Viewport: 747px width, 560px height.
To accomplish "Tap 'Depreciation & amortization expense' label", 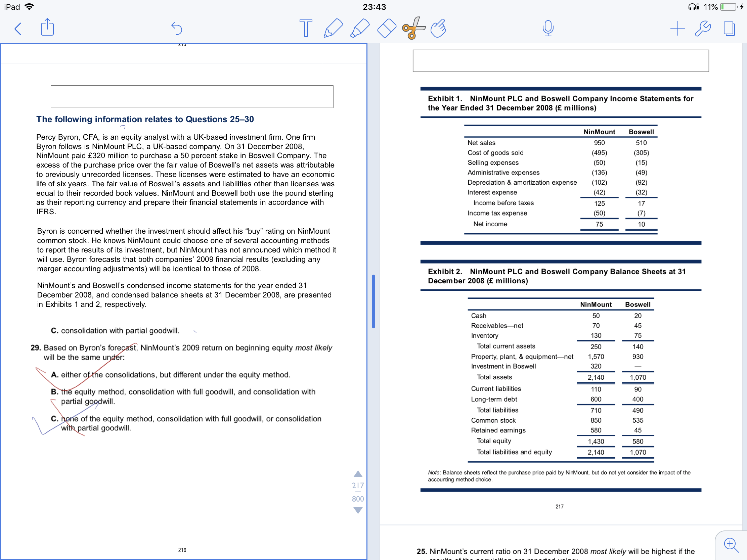I will [x=522, y=182].
